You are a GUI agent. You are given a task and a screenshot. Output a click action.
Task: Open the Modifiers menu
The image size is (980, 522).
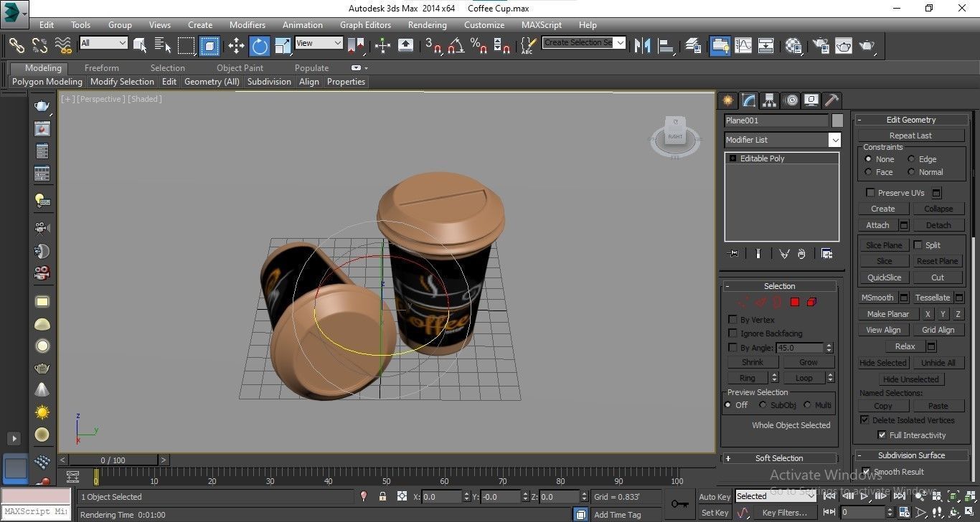[x=248, y=24]
